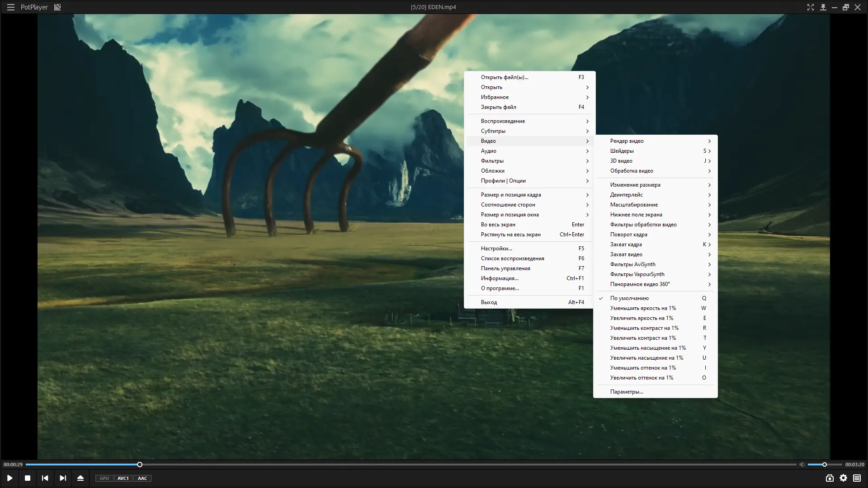Toggle the playlist panel icon
This screenshot has height=488, width=868.
click(x=857, y=478)
